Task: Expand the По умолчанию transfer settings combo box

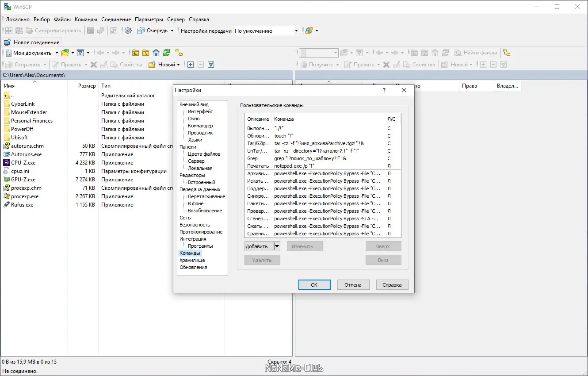Action: (296, 31)
